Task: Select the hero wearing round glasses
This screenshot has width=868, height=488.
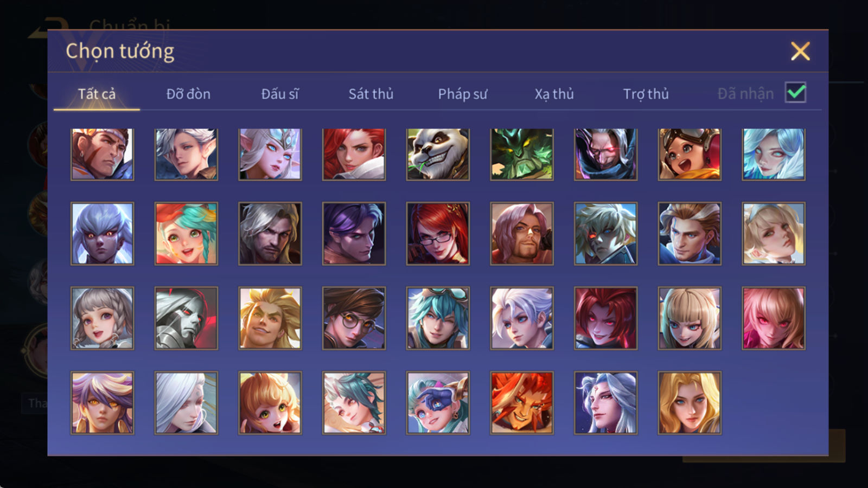Action: (354, 318)
